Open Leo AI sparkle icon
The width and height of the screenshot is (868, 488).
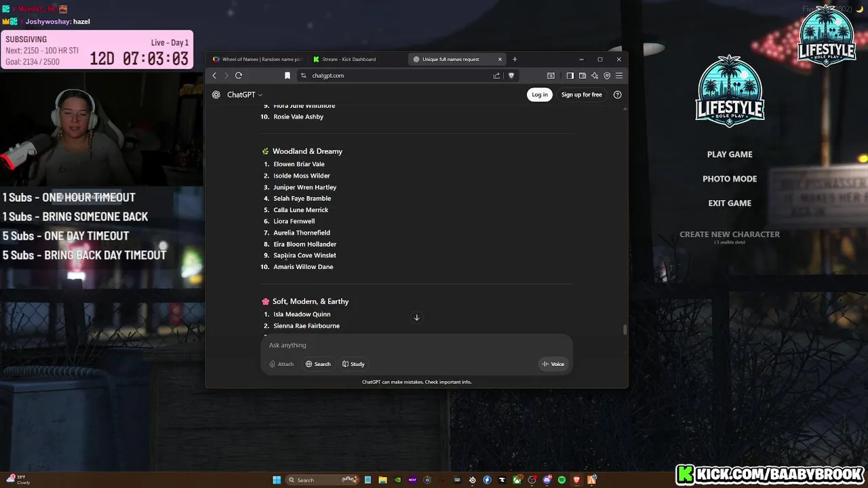595,75
